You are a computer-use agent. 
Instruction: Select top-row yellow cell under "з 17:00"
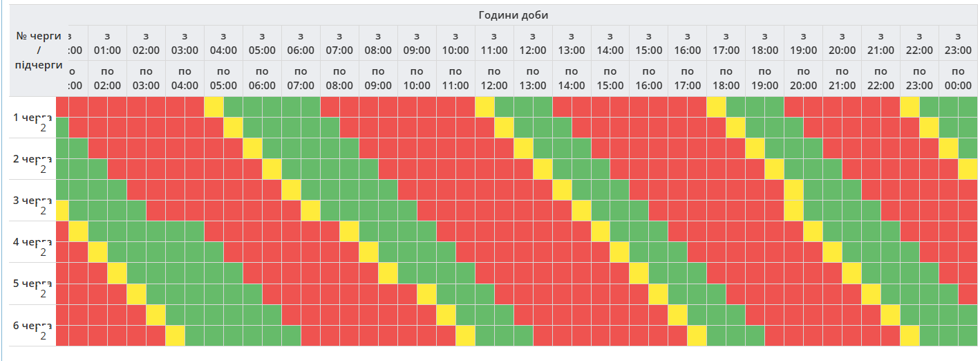click(716, 107)
